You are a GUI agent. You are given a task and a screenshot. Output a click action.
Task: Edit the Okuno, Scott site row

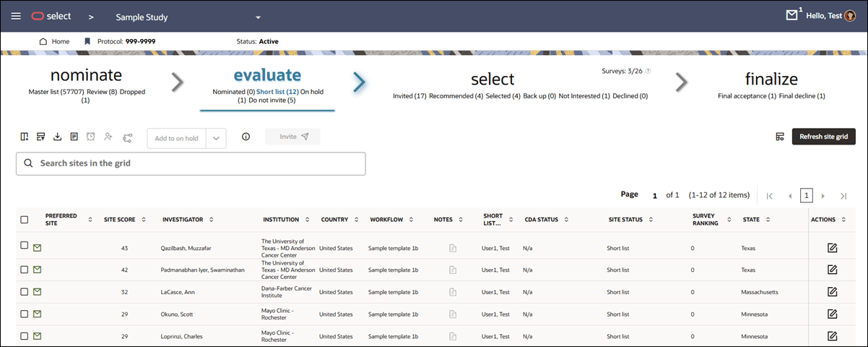point(832,314)
